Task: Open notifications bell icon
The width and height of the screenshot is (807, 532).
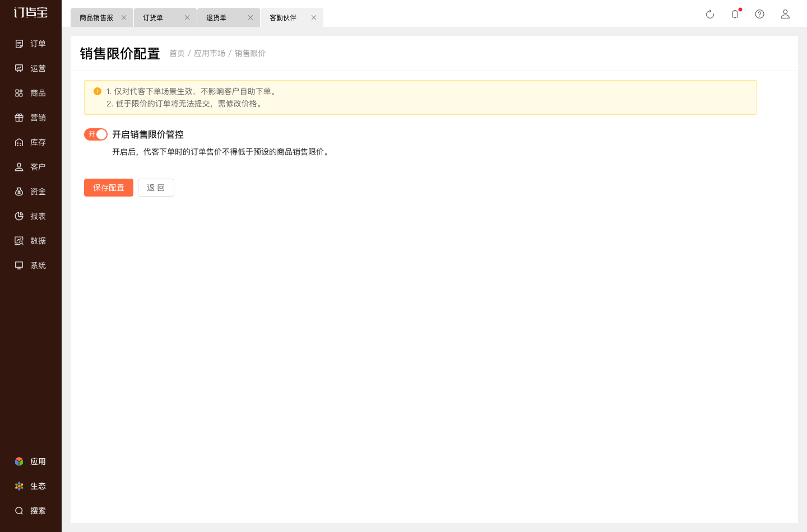Action: click(735, 14)
